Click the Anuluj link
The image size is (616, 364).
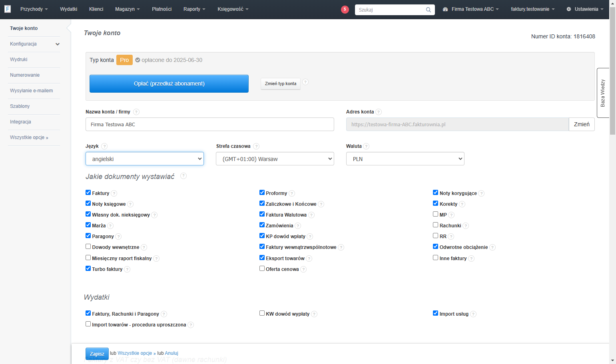tap(171, 353)
